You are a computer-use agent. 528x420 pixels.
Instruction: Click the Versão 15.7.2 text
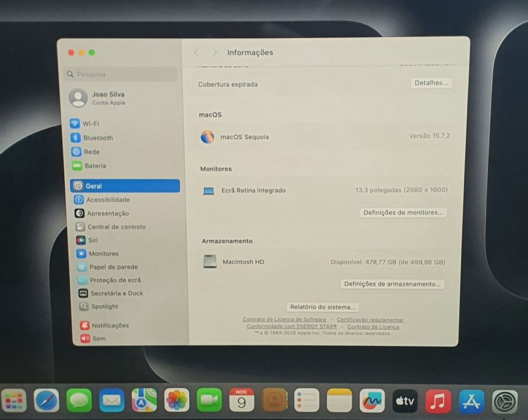[429, 136]
